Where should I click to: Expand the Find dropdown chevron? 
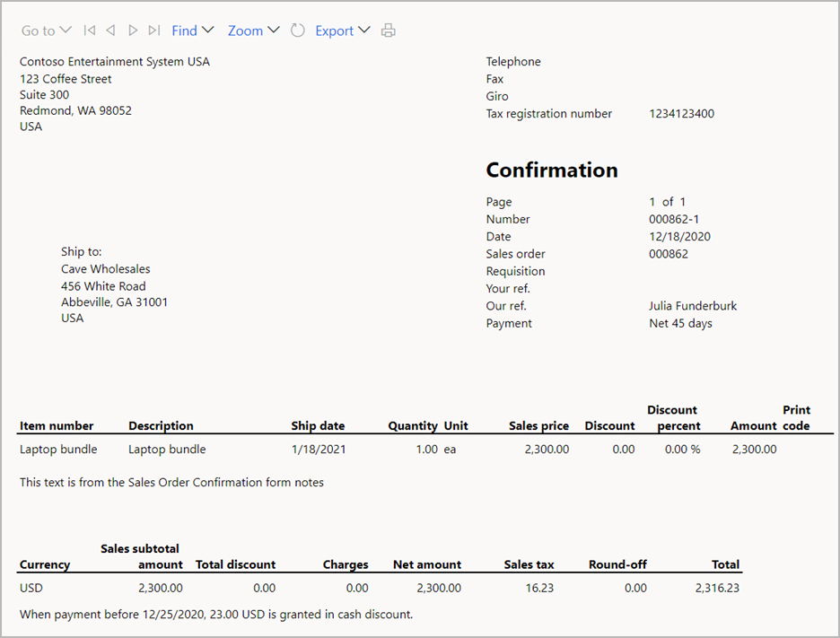[x=208, y=30]
